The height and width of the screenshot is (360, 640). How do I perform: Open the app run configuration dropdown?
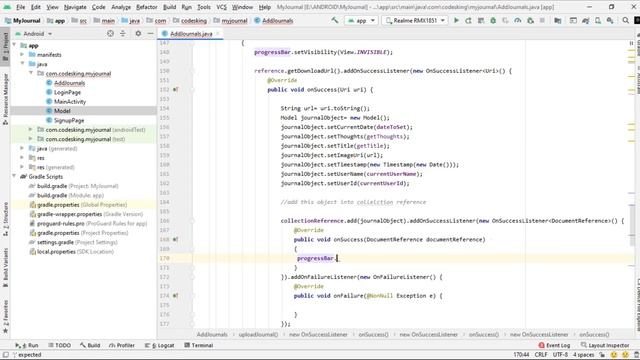tap(361, 20)
